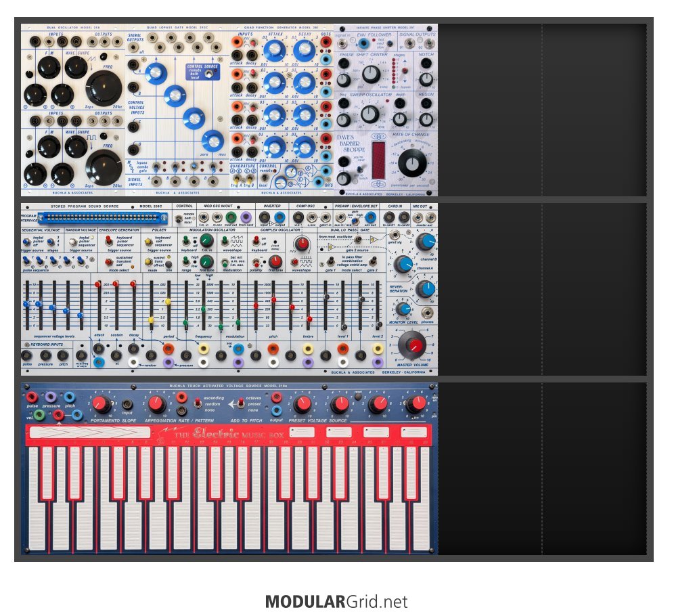Click the 'all' signal output jack on 292C
This screenshot has width=674, height=616.
click(x=134, y=47)
